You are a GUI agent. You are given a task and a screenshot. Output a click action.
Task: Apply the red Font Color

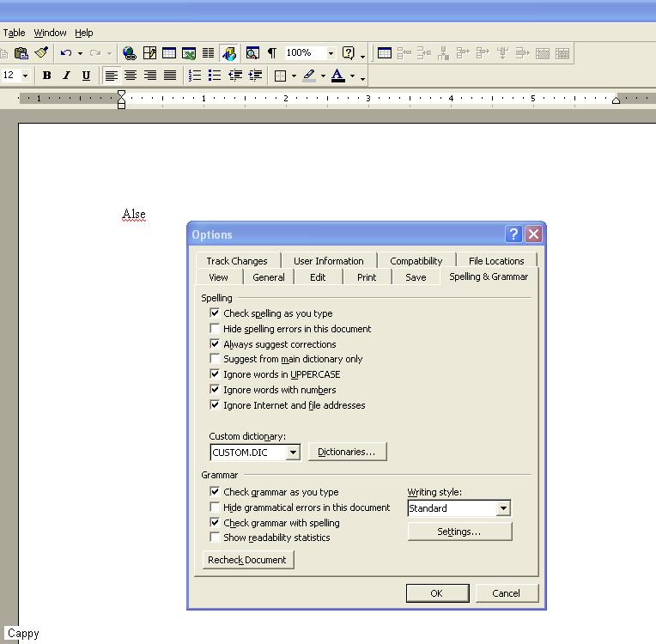point(338,76)
